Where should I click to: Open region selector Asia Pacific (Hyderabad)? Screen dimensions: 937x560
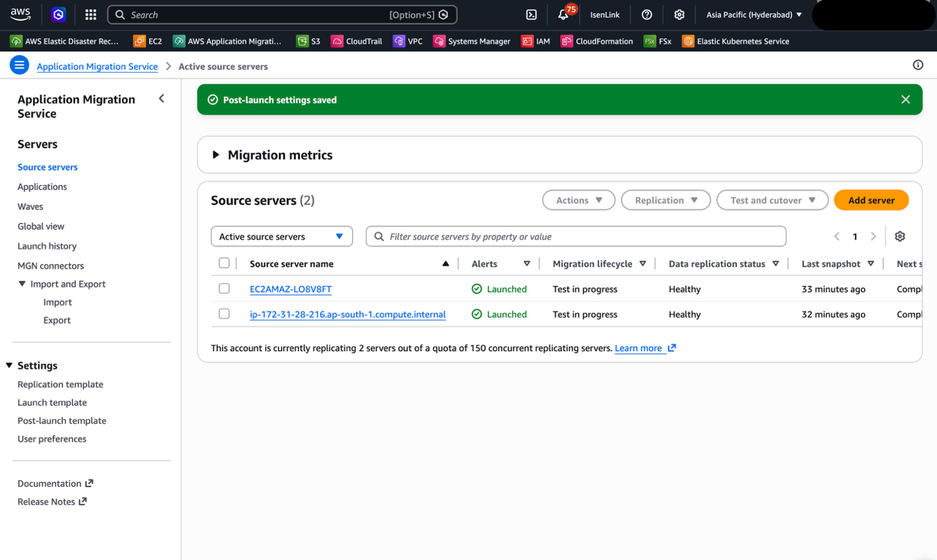click(754, 14)
